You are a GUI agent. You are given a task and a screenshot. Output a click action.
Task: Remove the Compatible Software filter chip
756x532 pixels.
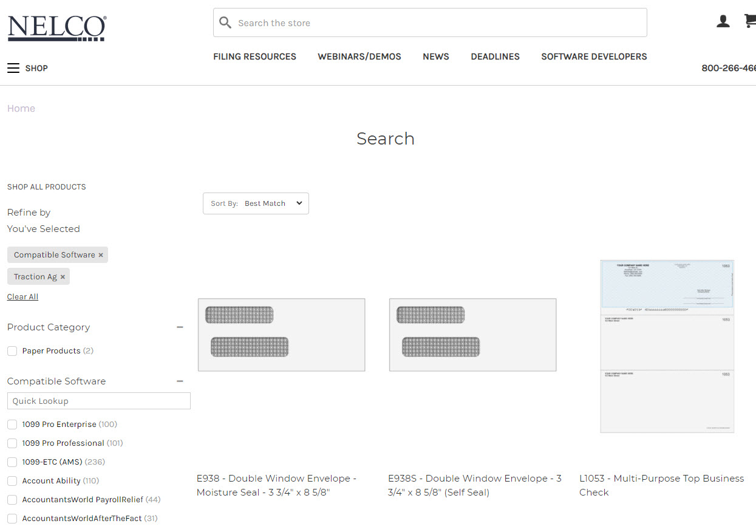click(x=101, y=255)
